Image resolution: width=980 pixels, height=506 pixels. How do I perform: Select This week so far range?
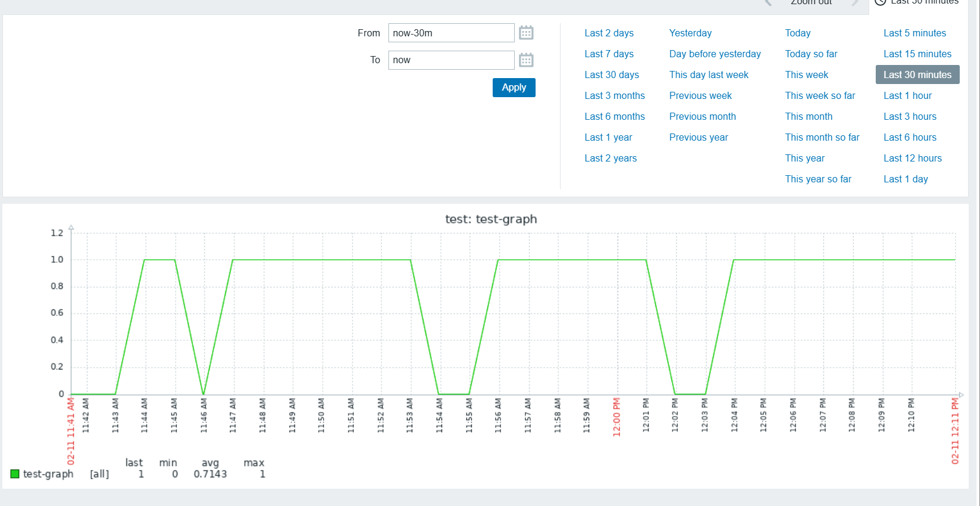tap(820, 95)
